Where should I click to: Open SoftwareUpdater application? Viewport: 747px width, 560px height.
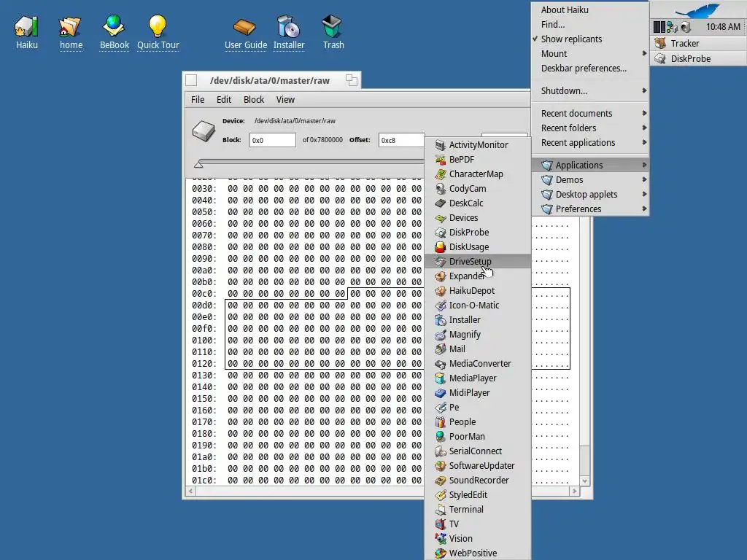pyautogui.click(x=478, y=466)
